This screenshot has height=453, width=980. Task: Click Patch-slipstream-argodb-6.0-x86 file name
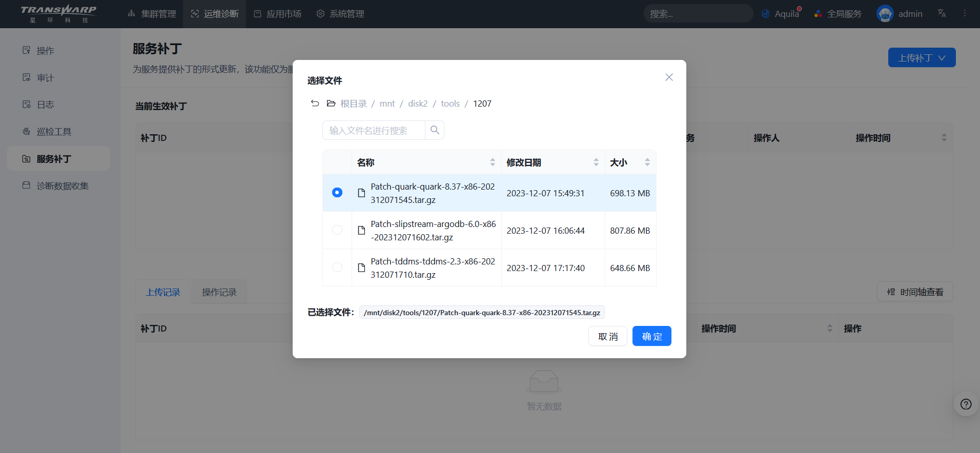point(434,231)
